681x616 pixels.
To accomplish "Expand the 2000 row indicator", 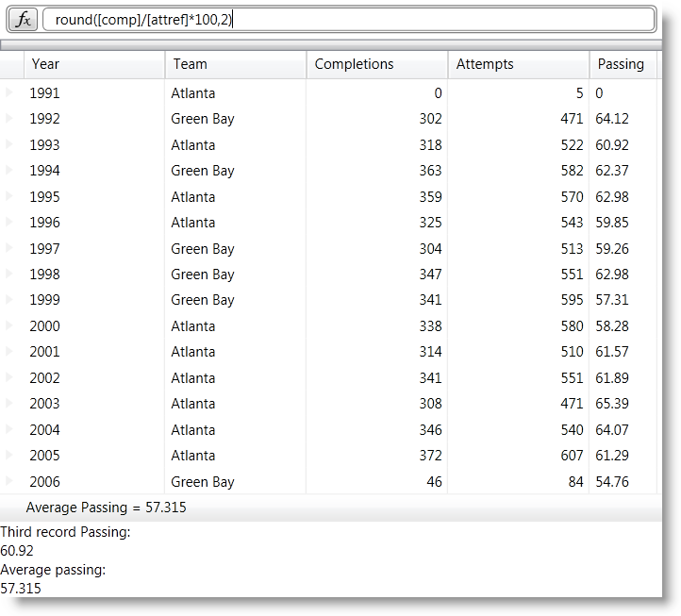I will pyautogui.click(x=10, y=326).
